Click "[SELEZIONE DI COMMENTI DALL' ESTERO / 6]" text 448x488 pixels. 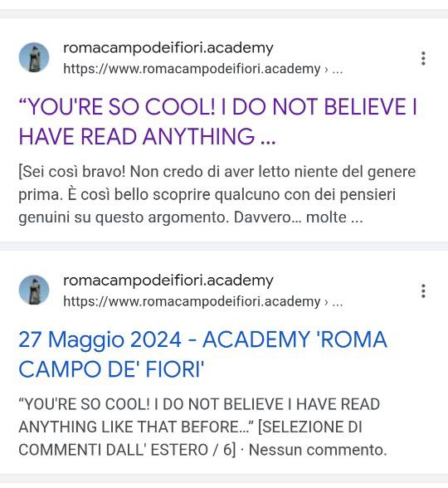point(191,438)
